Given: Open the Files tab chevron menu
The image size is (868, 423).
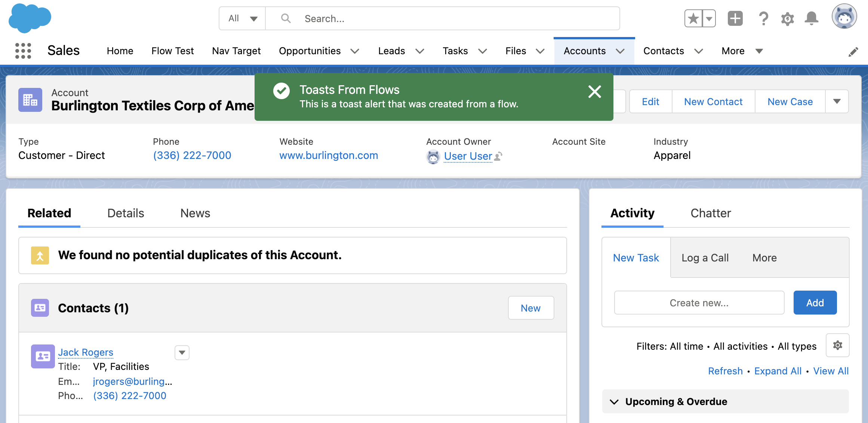Looking at the screenshot, I should click(540, 51).
